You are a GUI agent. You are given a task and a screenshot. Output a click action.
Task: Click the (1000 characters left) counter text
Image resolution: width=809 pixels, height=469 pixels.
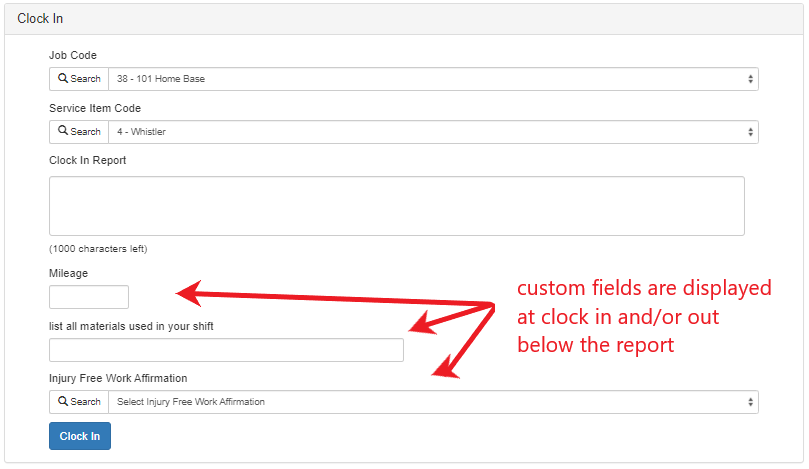(98, 249)
